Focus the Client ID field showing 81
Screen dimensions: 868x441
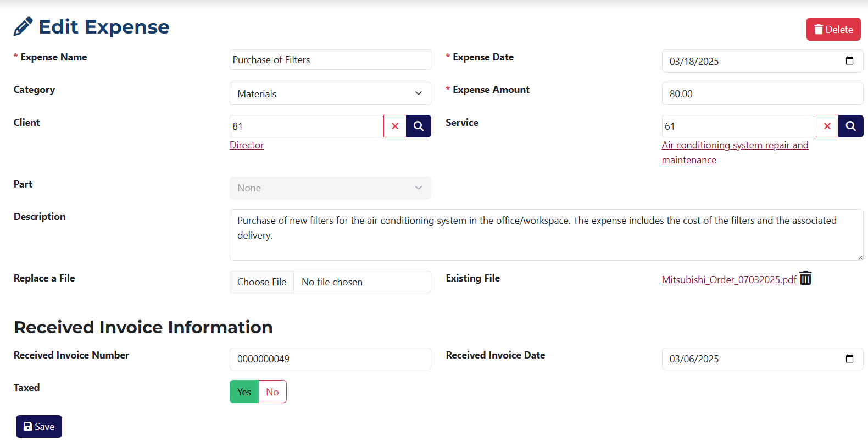point(307,126)
